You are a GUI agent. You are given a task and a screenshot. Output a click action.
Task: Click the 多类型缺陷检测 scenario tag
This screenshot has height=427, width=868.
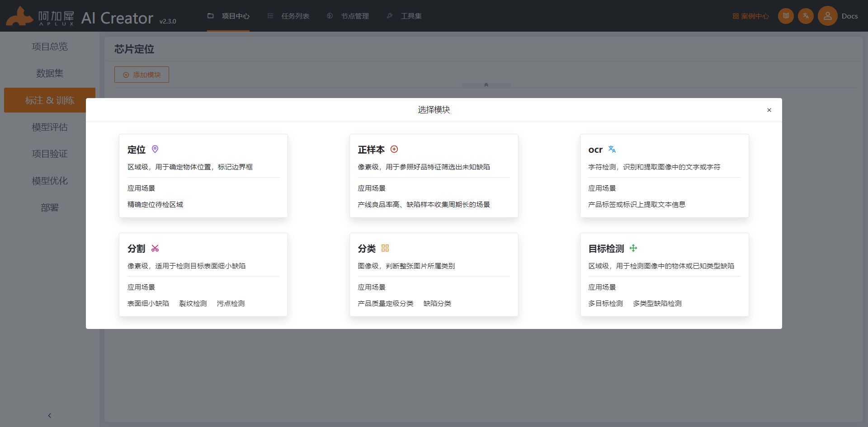click(x=657, y=304)
